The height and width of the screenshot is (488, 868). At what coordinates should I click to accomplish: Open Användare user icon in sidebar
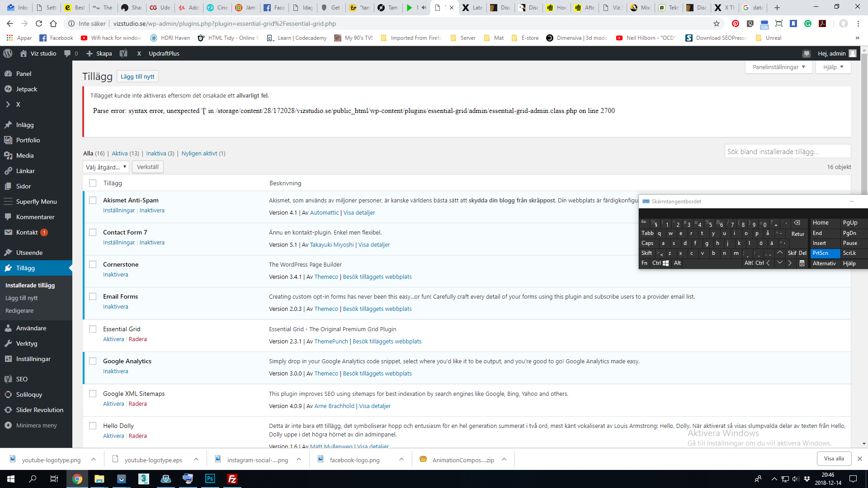(8, 328)
